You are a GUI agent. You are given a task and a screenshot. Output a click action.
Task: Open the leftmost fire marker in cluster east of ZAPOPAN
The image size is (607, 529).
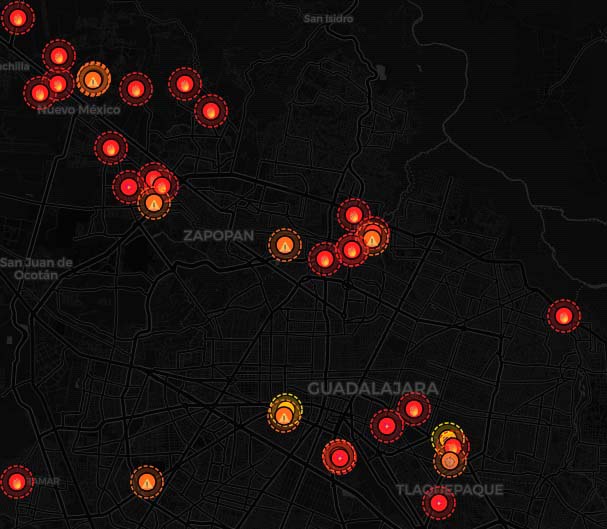(x=325, y=259)
